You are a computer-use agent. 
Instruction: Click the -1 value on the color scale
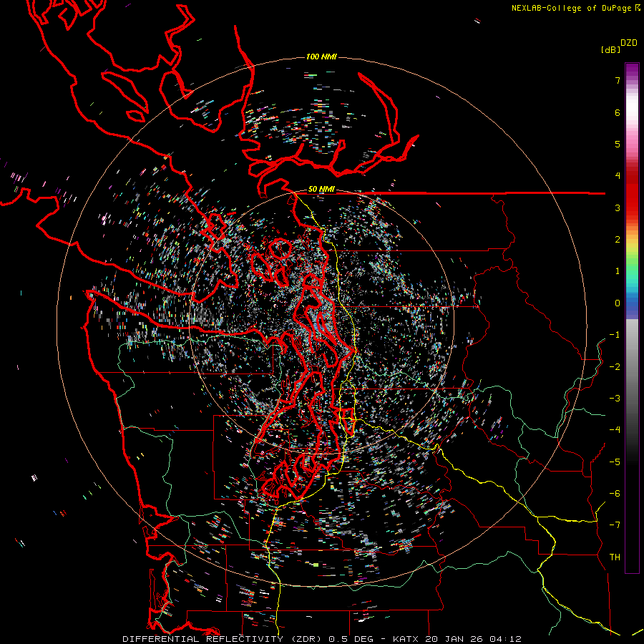click(615, 335)
